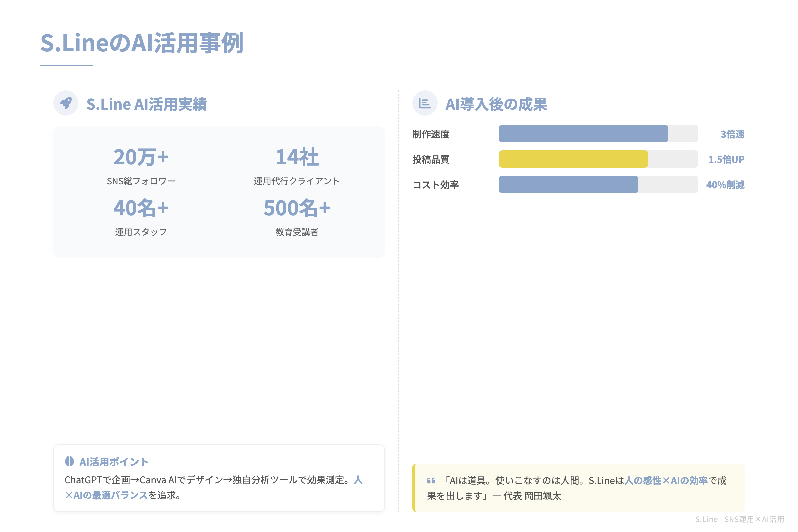The width and height of the screenshot is (798, 532).
Task: Expand the S.Line AI活用実績 section
Action: 147,104
